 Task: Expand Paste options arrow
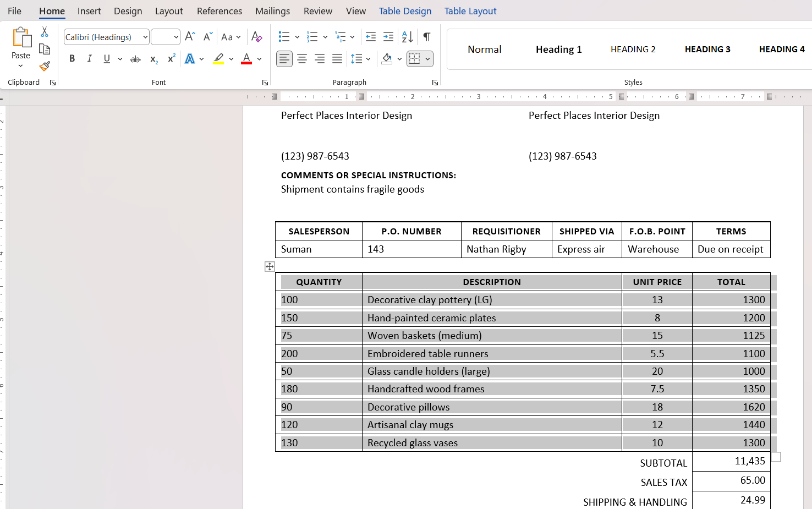click(x=21, y=66)
